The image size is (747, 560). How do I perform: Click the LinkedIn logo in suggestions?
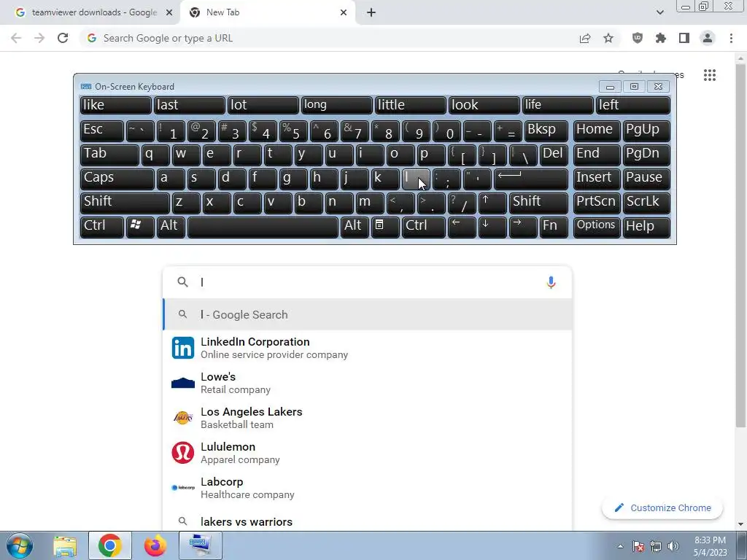[x=183, y=348]
